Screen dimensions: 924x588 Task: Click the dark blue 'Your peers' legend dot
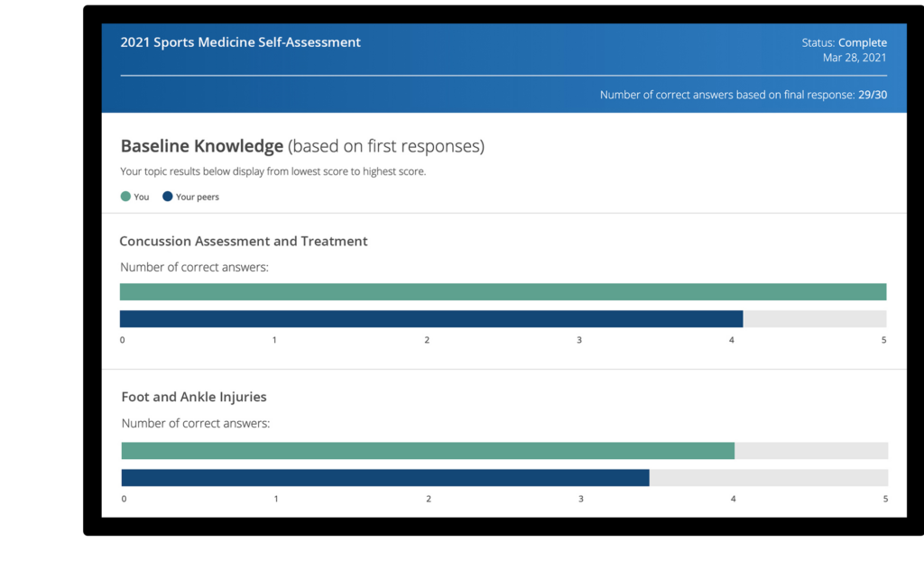coord(166,196)
